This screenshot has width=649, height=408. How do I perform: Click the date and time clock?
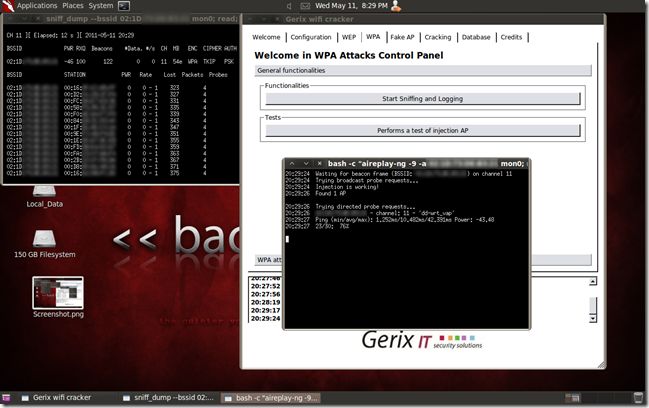click(x=351, y=6)
